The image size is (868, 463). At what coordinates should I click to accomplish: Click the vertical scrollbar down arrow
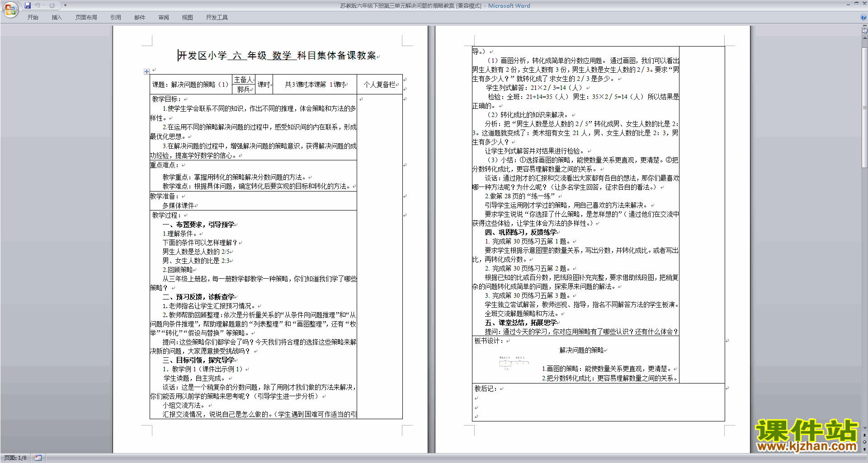coord(865,428)
